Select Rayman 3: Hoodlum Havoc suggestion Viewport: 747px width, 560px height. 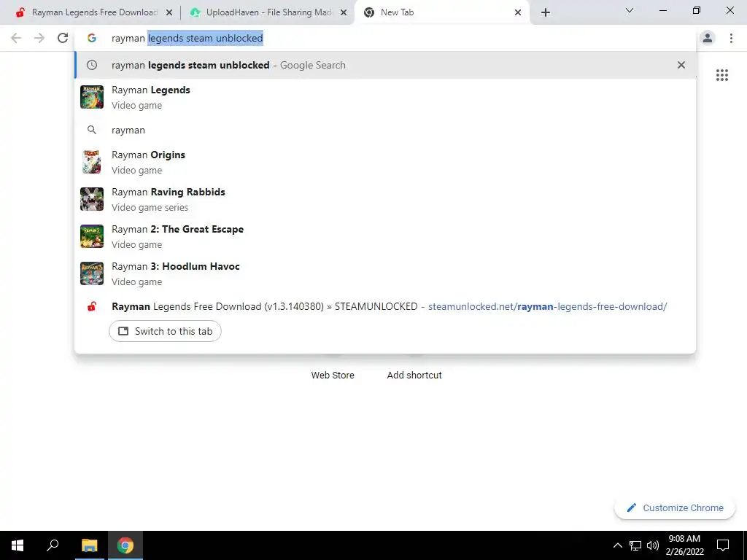385,273
